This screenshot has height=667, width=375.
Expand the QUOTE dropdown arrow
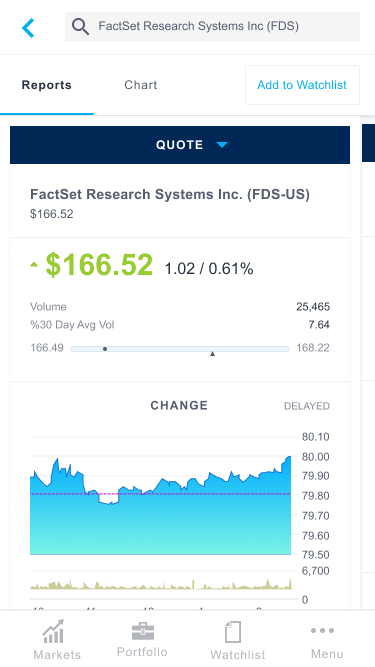pos(222,145)
